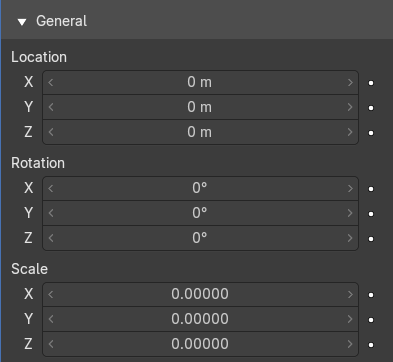Decrease Location X with left arrow
Screen dimensions: 393x362
point(51,82)
